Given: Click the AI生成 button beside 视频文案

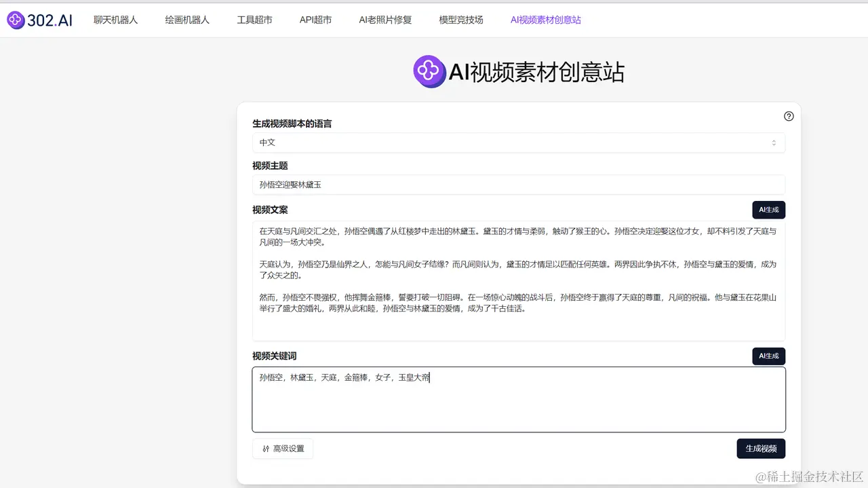Looking at the screenshot, I should pos(768,210).
